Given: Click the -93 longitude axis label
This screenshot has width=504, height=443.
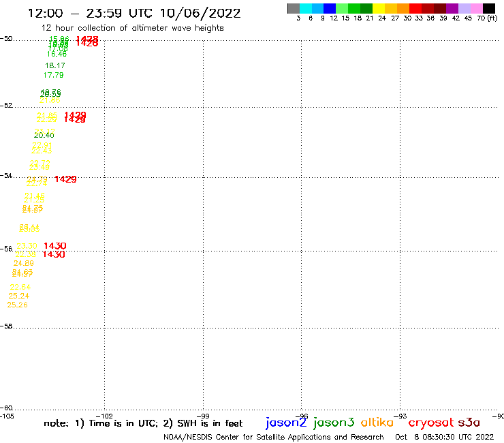Looking at the screenshot, I should (x=400, y=416).
